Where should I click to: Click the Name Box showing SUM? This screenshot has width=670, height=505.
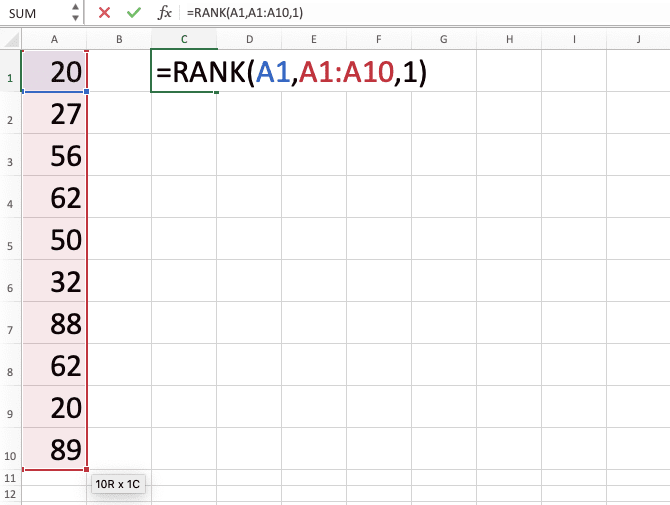[36, 13]
